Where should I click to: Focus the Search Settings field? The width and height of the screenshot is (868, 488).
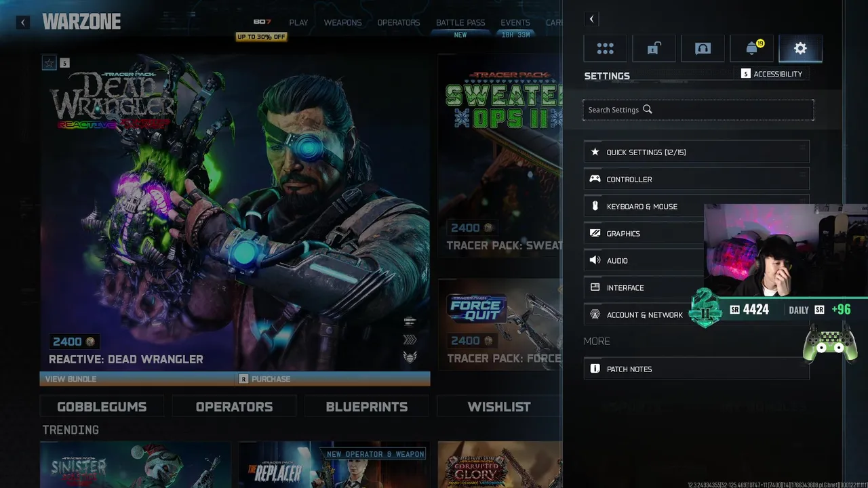pos(698,110)
